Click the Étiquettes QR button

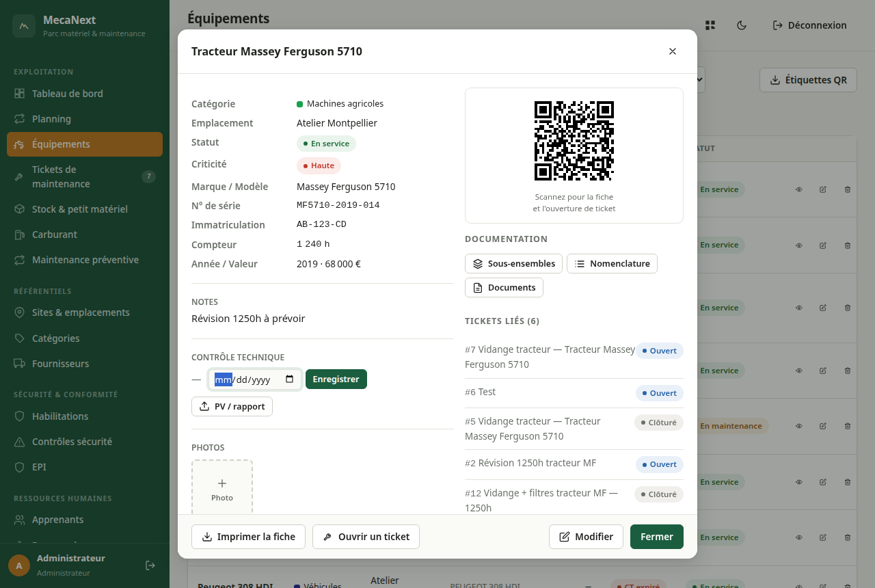pos(809,80)
